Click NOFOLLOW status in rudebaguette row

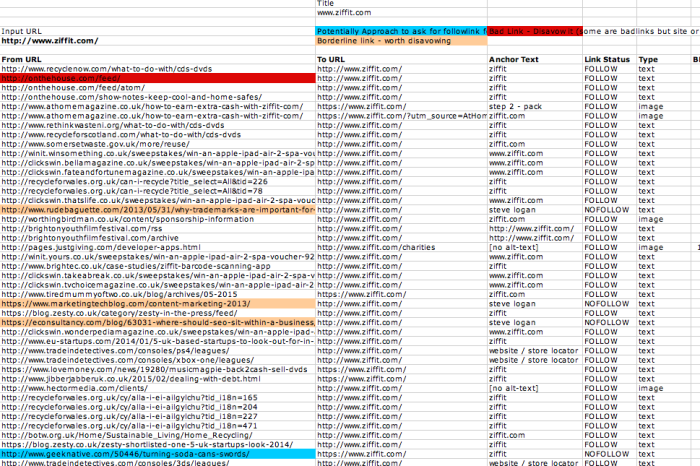pyautogui.click(x=609, y=210)
